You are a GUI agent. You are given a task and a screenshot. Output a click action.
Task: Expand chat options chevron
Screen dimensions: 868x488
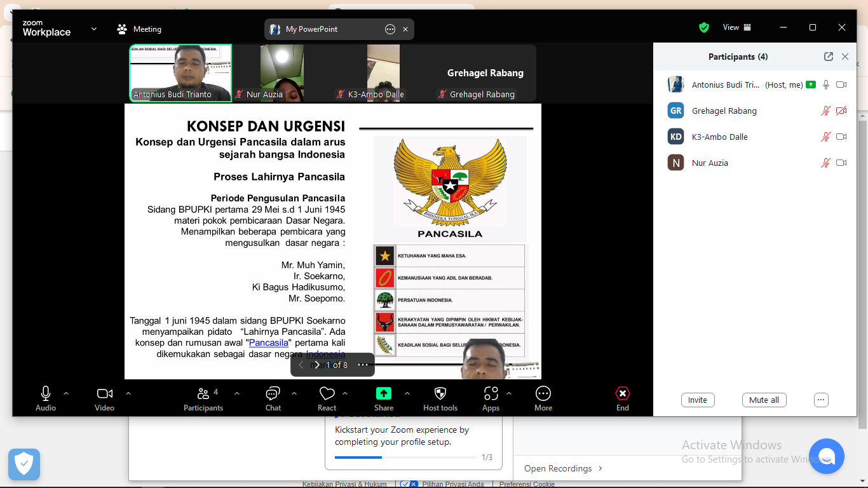click(x=294, y=393)
